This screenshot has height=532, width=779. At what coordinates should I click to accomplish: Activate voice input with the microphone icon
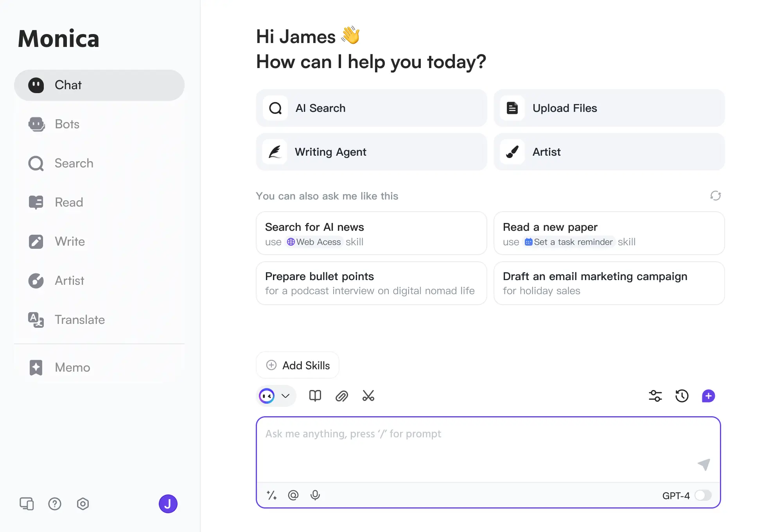(315, 495)
